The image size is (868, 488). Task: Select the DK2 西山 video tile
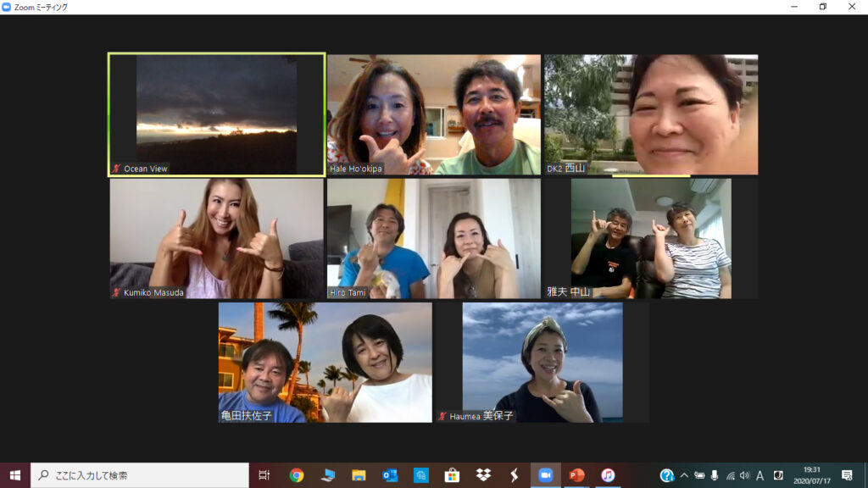click(x=651, y=114)
